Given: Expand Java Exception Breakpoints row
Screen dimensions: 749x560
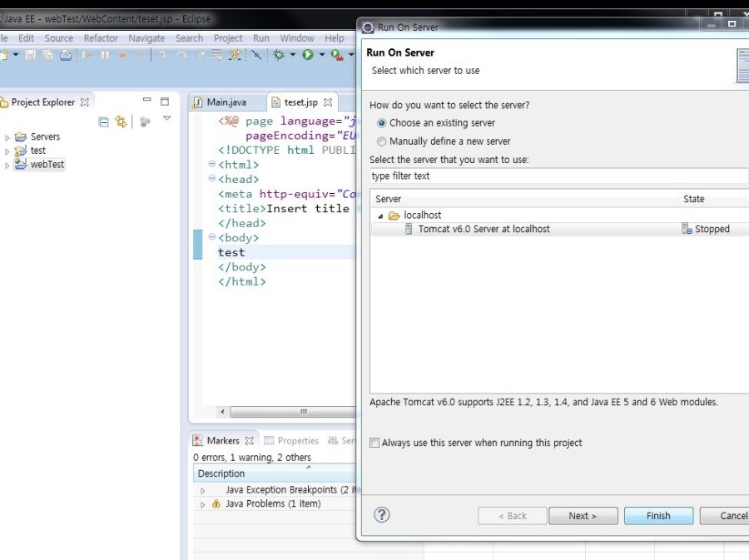Looking at the screenshot, I should pos(202,491).
